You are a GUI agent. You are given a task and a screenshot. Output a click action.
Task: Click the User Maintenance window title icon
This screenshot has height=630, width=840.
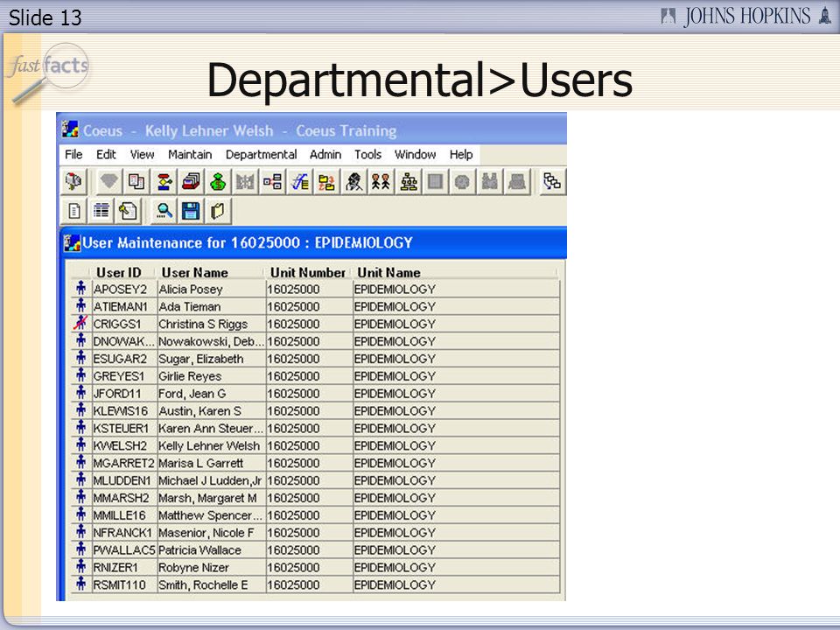point(72,242)
